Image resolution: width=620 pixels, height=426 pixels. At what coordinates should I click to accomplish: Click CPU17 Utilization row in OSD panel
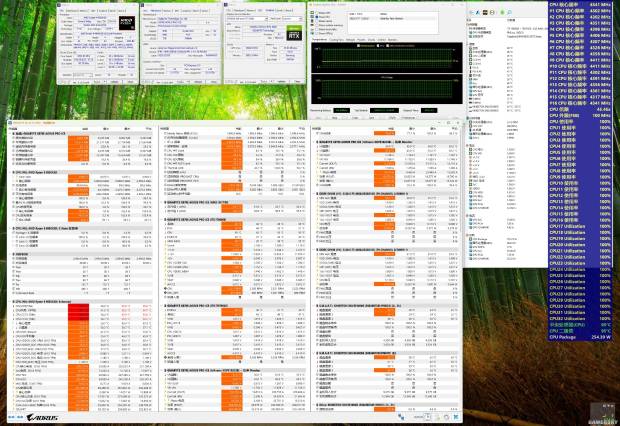coord(580,227)
